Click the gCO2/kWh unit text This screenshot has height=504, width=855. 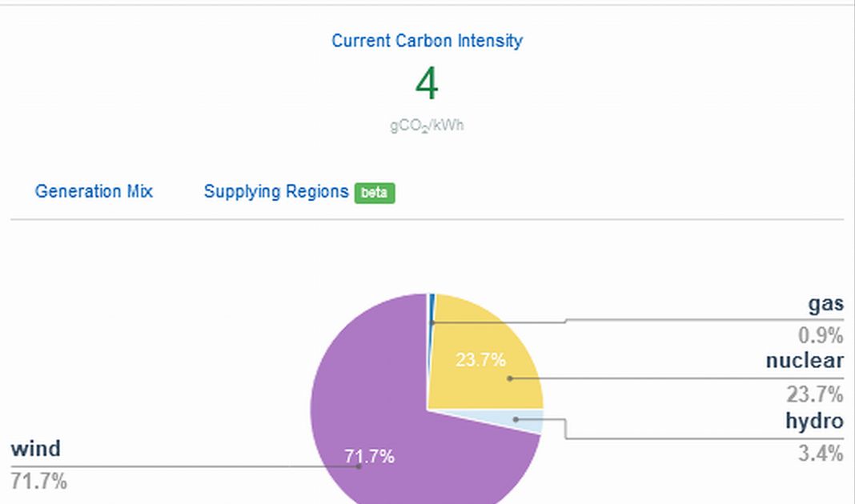(427, 126)
